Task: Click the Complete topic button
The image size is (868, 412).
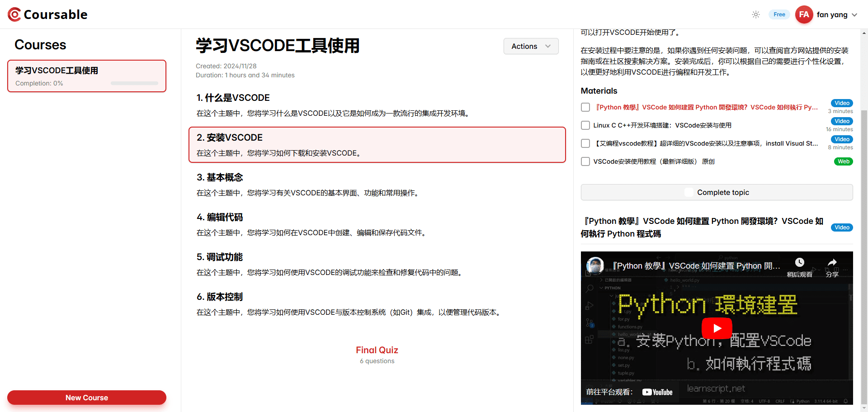Action: (x=717, y=192)
